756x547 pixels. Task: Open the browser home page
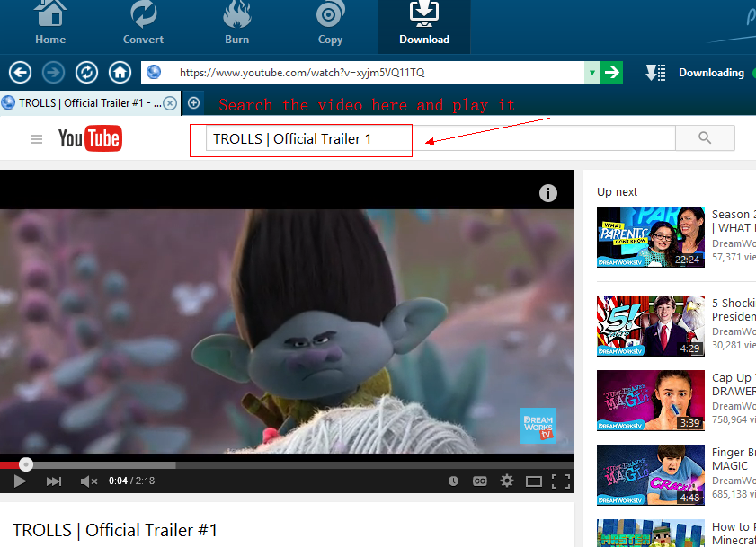pyautogui.click(x=120, y=73)
